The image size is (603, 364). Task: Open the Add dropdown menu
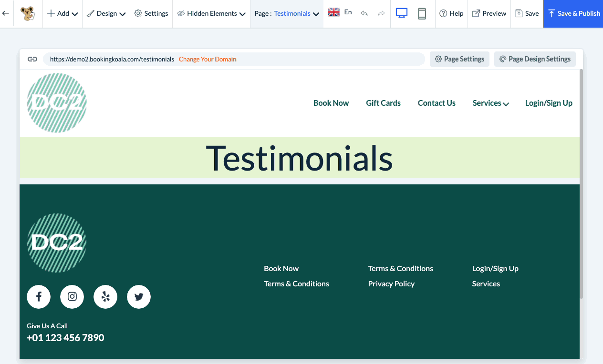pyautogui.click(x=62, y=13)
